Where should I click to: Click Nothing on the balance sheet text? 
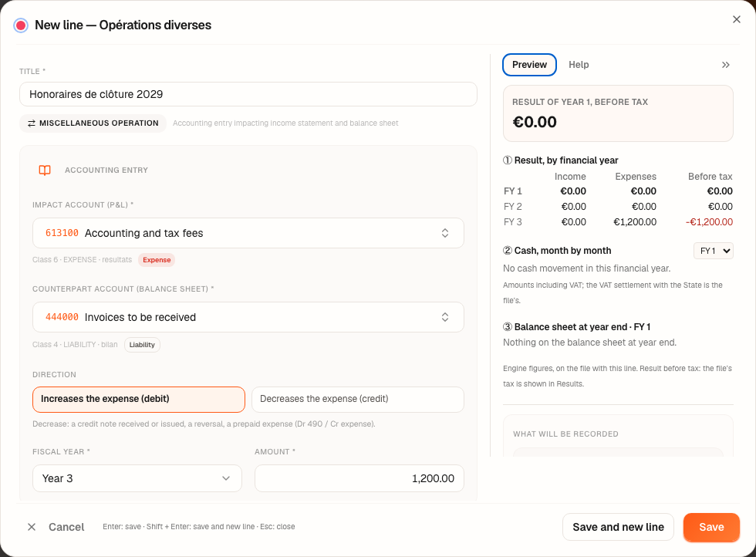[589, 343]
